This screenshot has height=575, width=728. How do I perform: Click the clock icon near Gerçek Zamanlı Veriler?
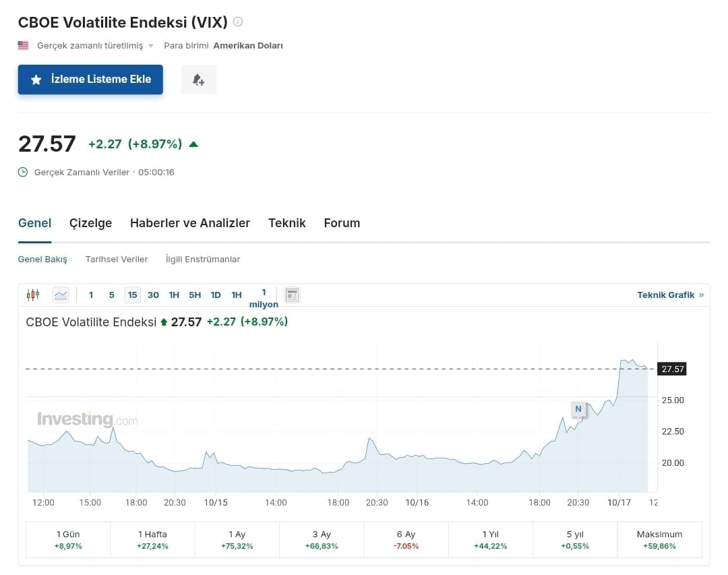coord(23,172)
